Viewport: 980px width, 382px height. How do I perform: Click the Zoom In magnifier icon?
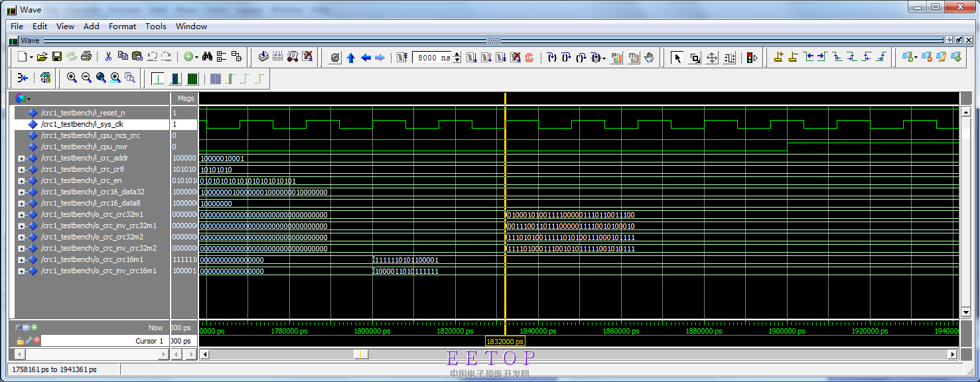point(72,78)
